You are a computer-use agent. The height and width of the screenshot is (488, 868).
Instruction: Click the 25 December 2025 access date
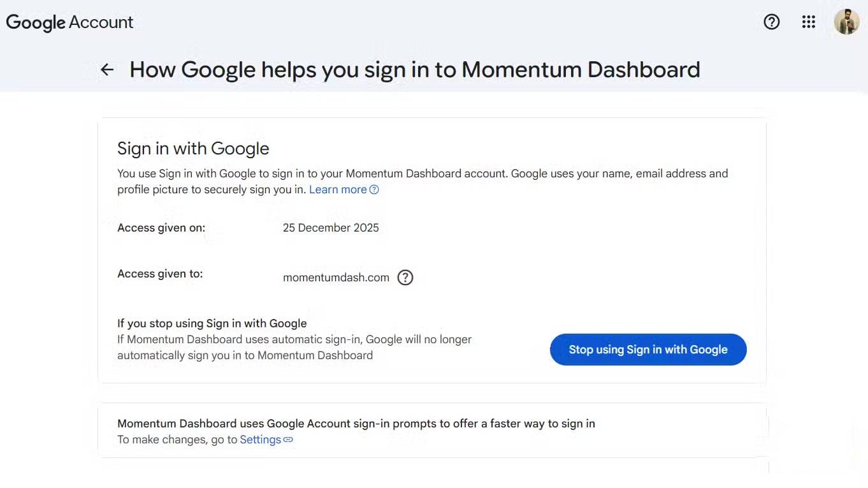pyautogui.click(x=331, y=227)
